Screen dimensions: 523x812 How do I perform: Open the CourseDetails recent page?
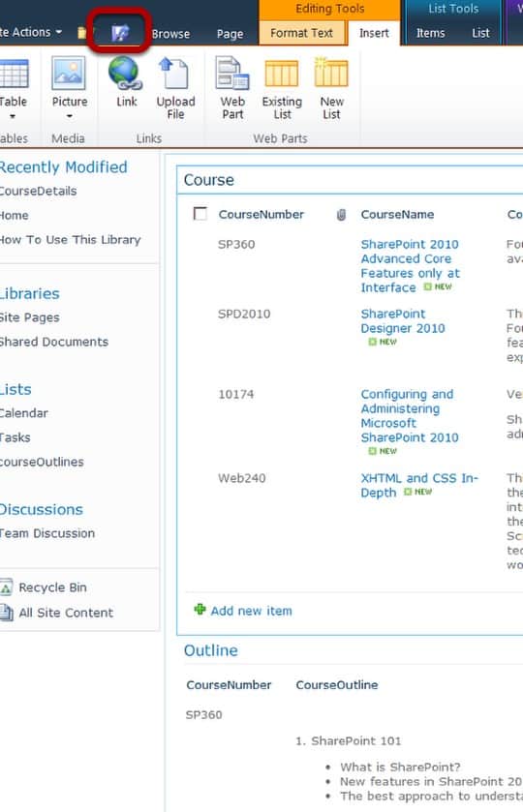[39, 191]
